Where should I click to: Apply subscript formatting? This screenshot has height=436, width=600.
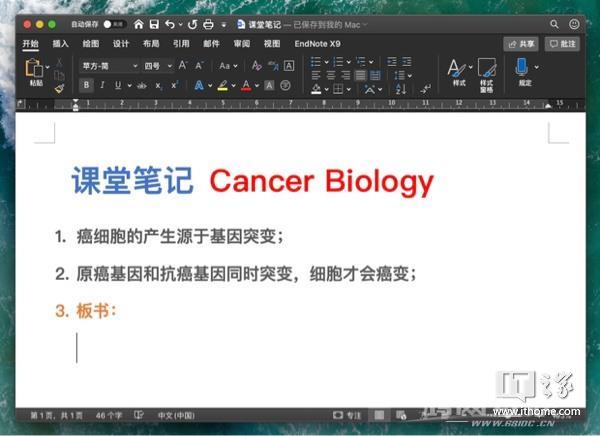tap(158, 85)
